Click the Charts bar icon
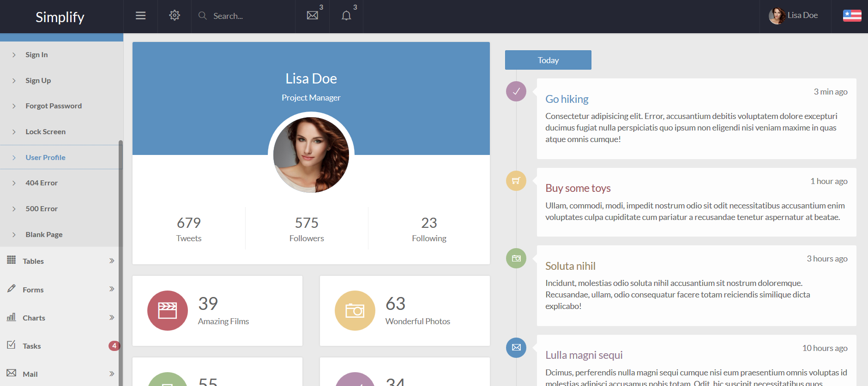Image resolution: width=868 pixels, height=386 pixels. point(12,317)
